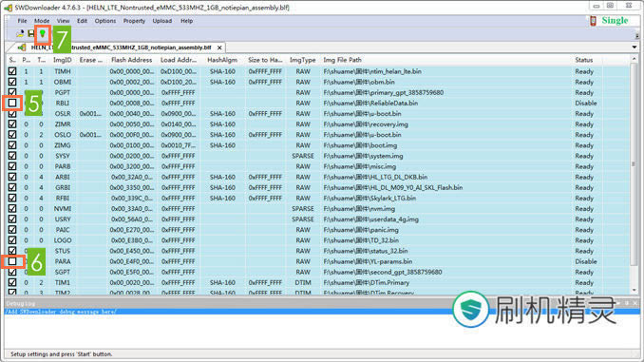Open the Upload menu

(x=162, y=21)
